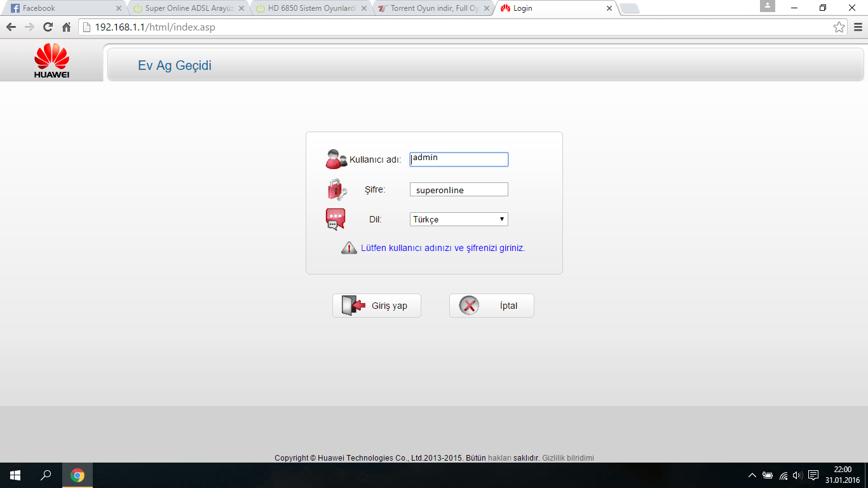Click the user avatar icon beside Kullanıcı adı
The height and width of the screenshot is (488, 868).
point(336,159)
